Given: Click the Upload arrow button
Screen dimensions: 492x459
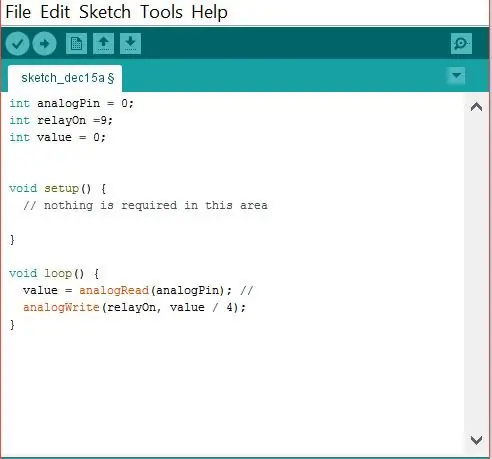Looking at the screenshot, I should click(44, 44).
